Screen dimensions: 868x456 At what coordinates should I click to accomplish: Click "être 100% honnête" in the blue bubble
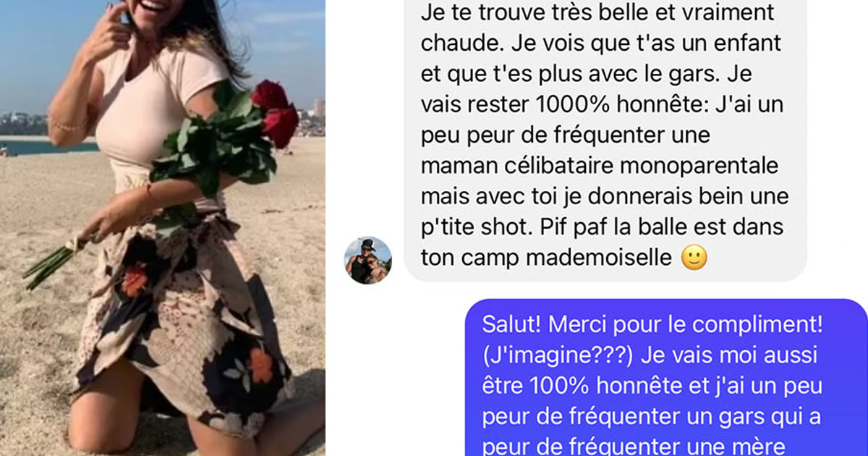coord(580,387)
